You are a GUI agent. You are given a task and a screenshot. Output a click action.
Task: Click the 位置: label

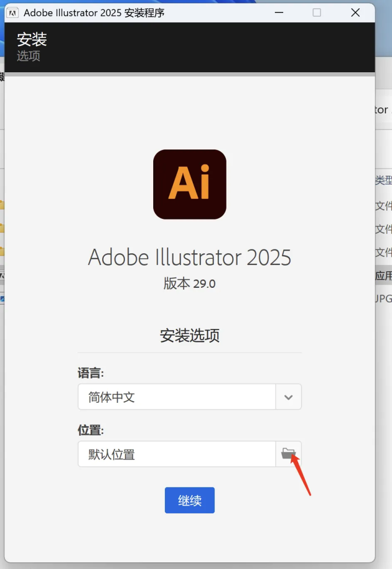point(91,430)
